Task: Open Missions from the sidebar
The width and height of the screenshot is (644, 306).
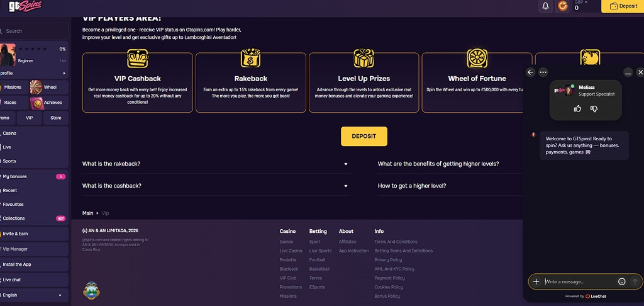Action: [14, 87]
